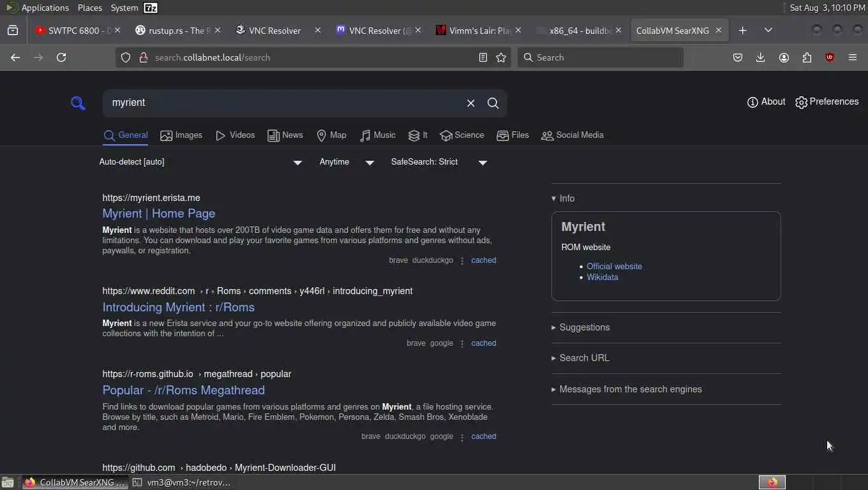Image resolution: width=868 pixels, height=490 pixels.
Task: Open options menu for Megathread result
Action: coord(462,436)
